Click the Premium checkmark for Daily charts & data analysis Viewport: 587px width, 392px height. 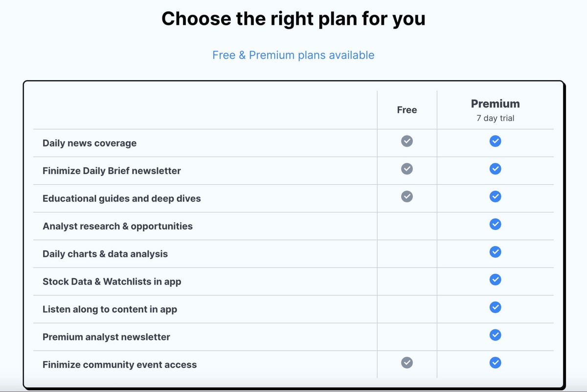pyautogui.click(x=496, y=252)
